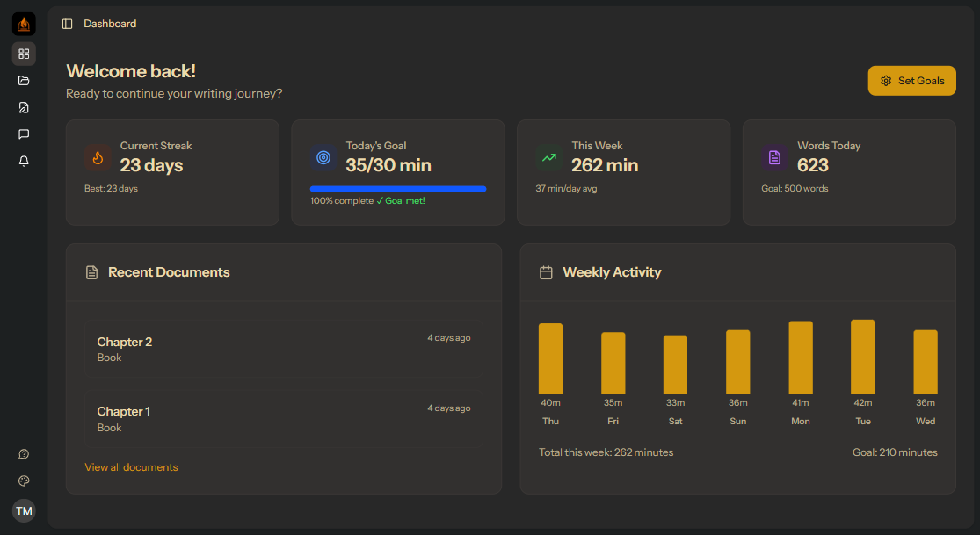Screen dimensions: 980x535
Task: Open notifications via the bell icon
Action: 24,161
